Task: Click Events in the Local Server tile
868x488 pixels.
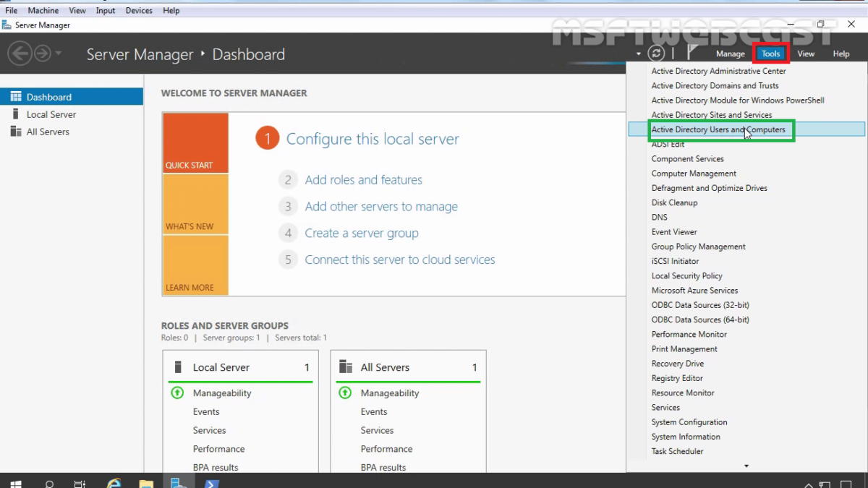Action: tap(206, 411)
